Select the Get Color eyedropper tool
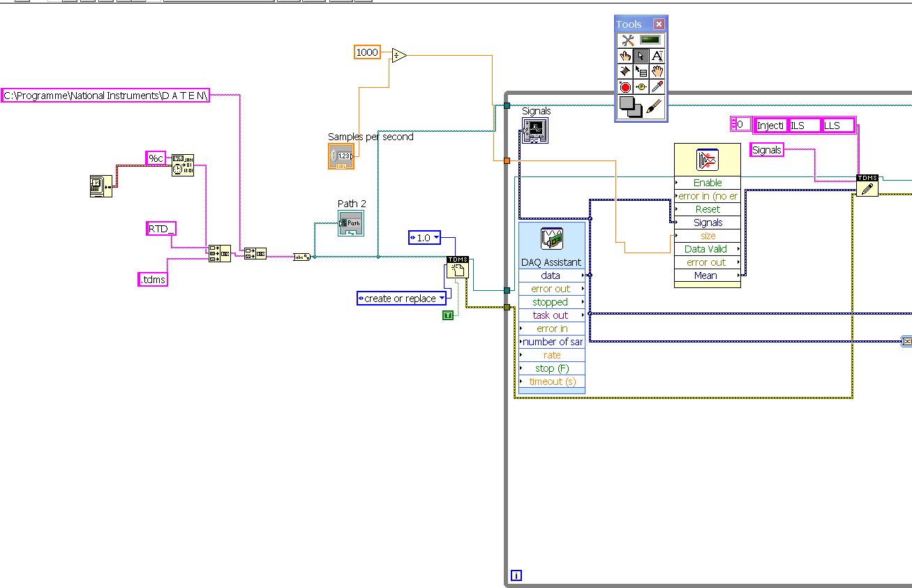912x588 pixels. 657,86
